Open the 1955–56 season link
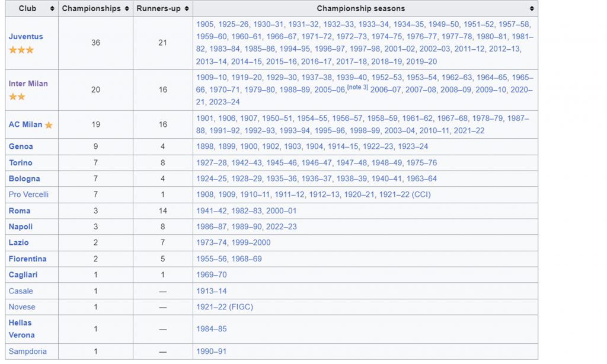 tap(212, 258)
